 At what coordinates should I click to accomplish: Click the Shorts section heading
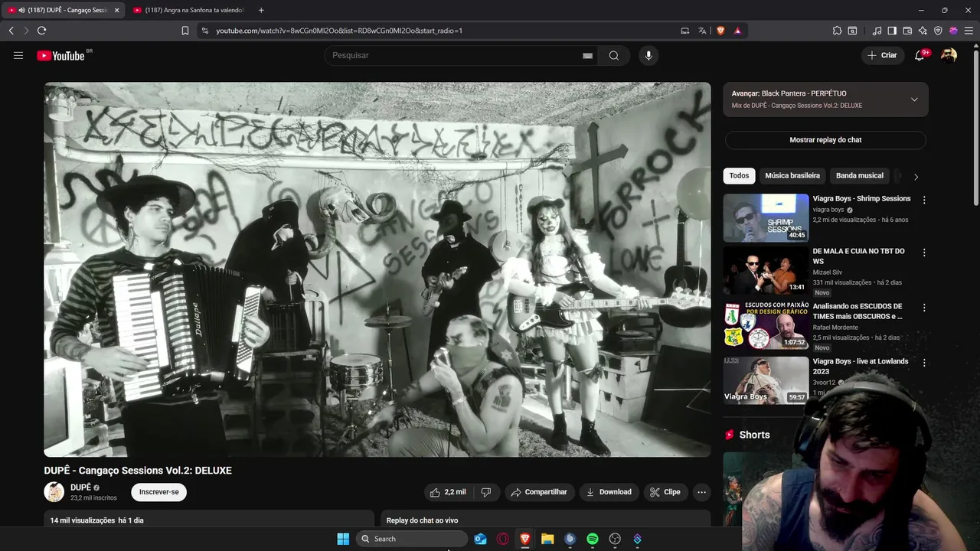pos(754,435)
